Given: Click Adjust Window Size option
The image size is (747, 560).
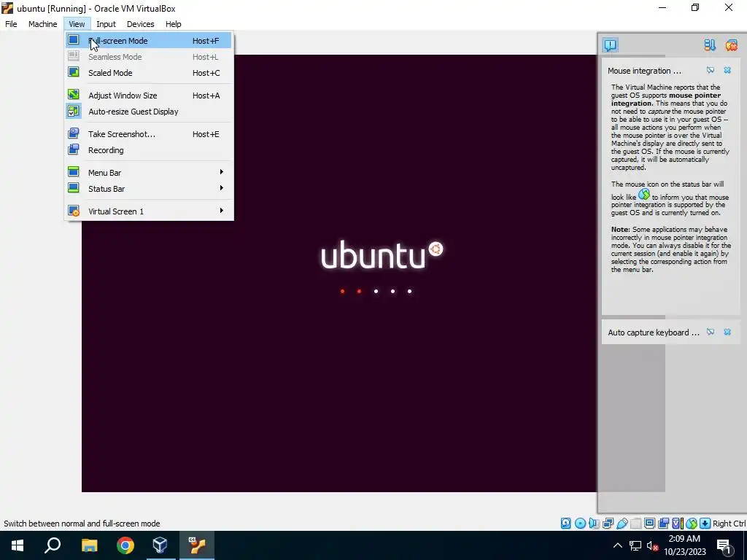Looking at the screenshot, I should click(x=148, y=96).
